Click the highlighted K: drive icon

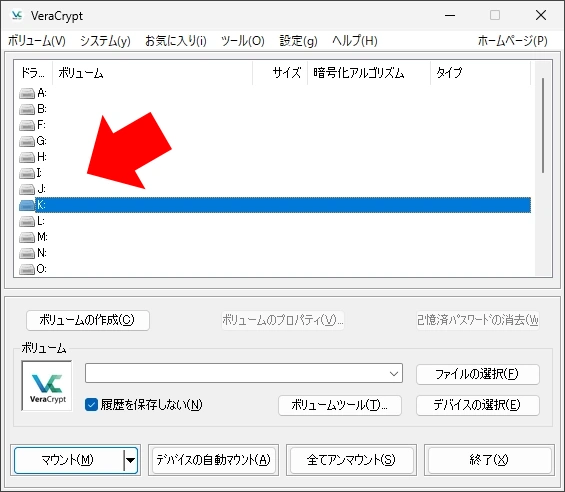tap(27, 205)
